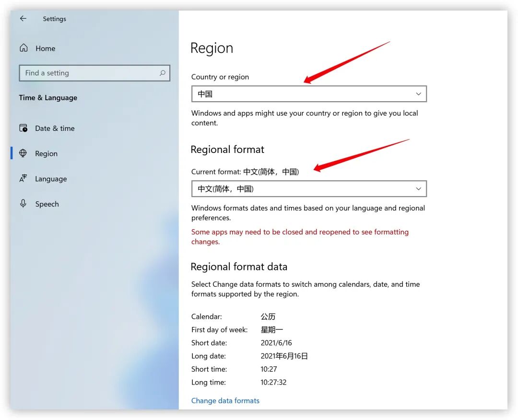
Task: Click the Long date value 2021年6月16日
Action: (x=284, y=356)
